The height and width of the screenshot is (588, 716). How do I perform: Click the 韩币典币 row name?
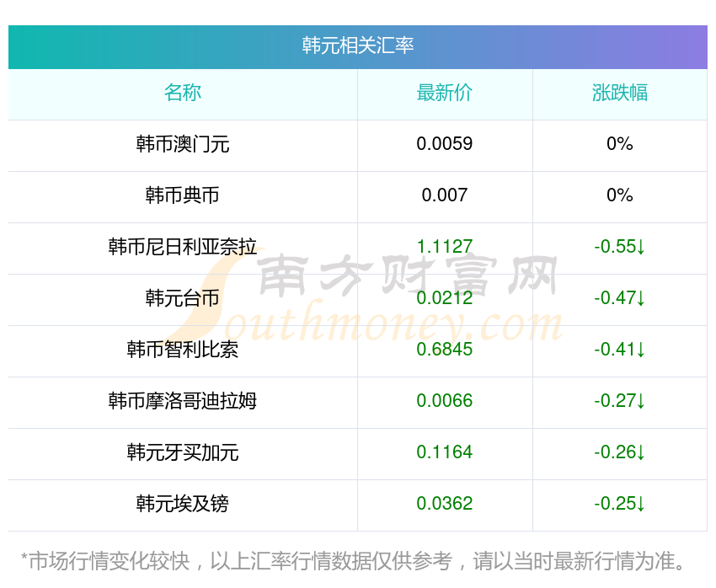tap(183, 195)
